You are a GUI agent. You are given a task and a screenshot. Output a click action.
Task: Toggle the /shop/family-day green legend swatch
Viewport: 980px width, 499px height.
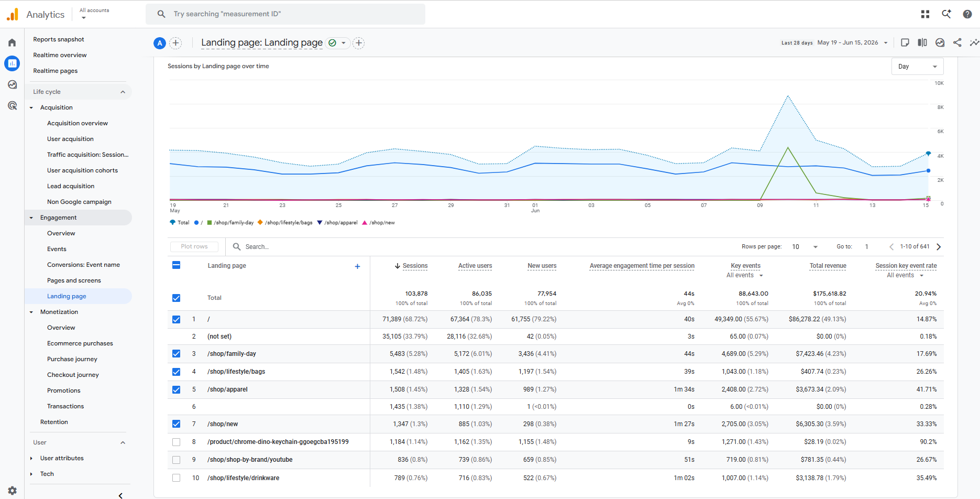pos(210,223)
